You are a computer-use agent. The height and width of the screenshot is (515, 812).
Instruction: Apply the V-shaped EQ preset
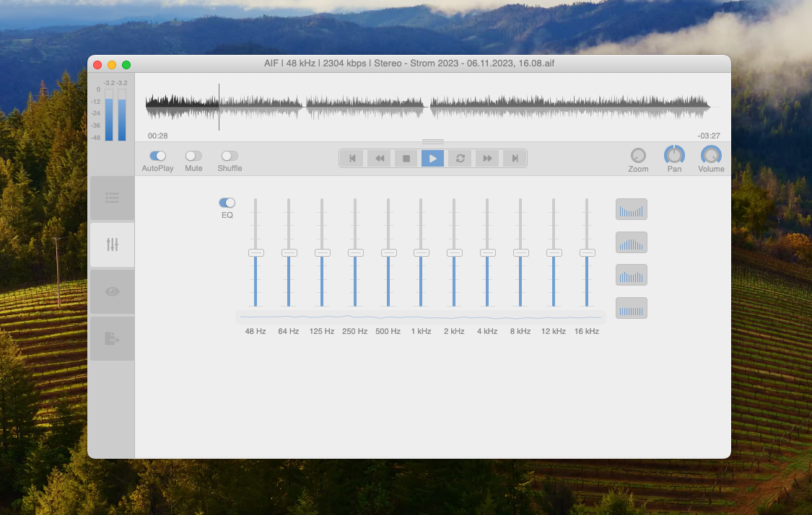coord(632,210)
